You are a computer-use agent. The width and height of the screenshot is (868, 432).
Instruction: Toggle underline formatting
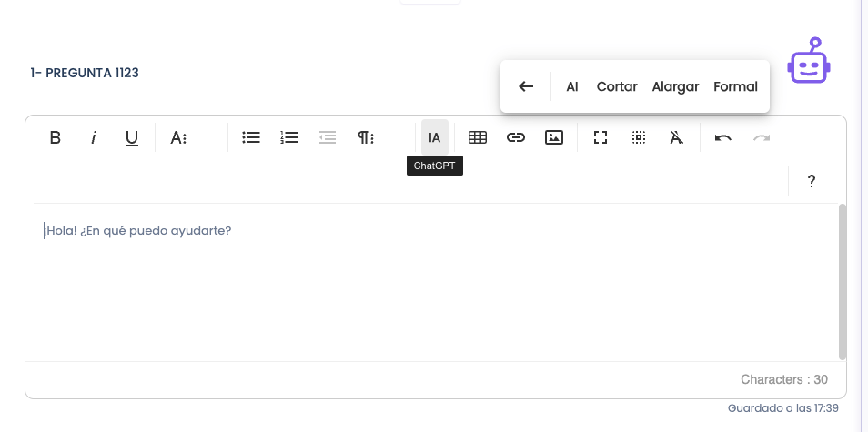(x=132, y=137)
